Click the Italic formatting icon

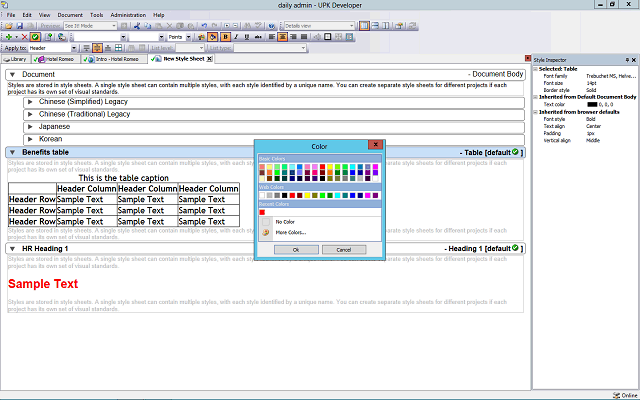[237, 36]
